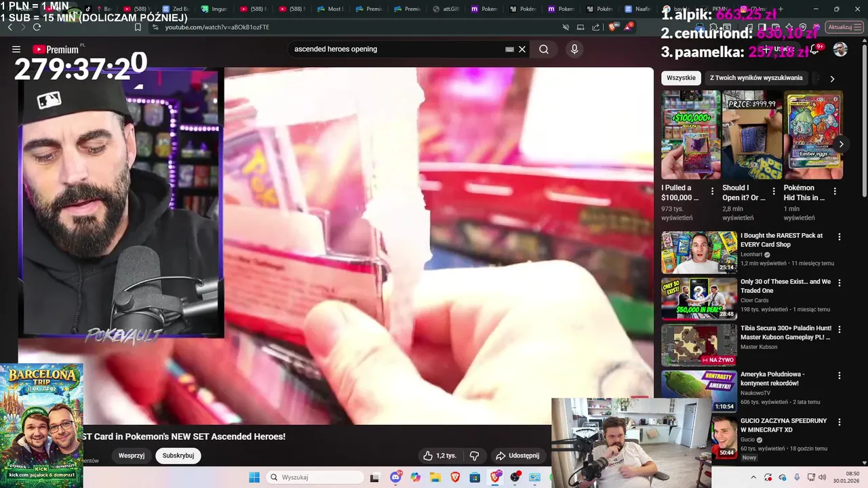Open options for Tibia Secura video
The height and width of the screenshot is (488, 868).
839,329
